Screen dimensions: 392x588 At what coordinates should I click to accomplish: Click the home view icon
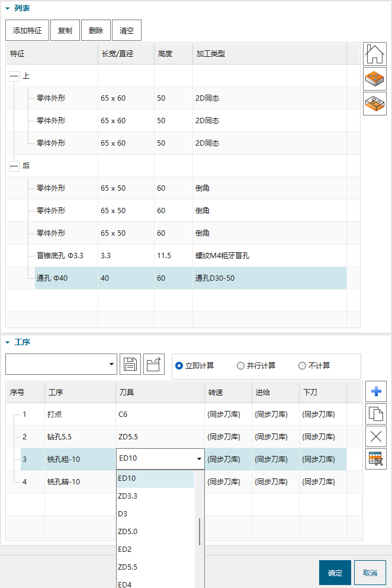375,54
